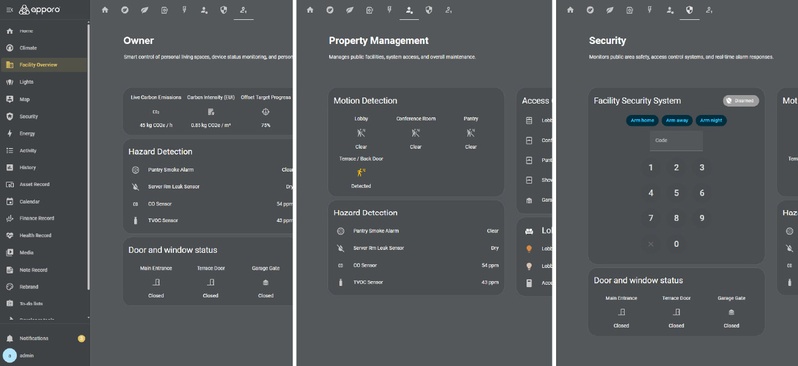Click the To-do lists icon in sidebar
Viewport: 798px width, 366px height.
pos(9,304)
